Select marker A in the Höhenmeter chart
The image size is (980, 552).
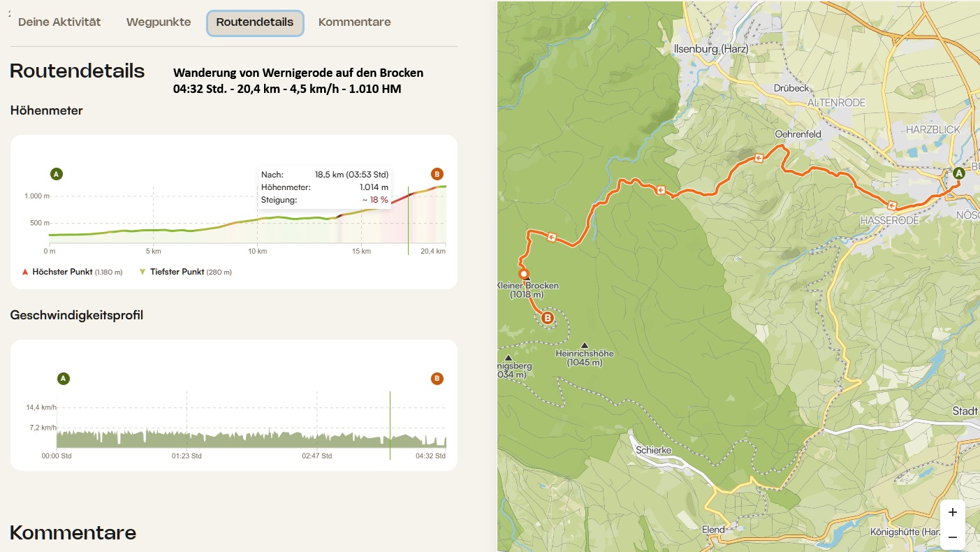coord(57,174)
